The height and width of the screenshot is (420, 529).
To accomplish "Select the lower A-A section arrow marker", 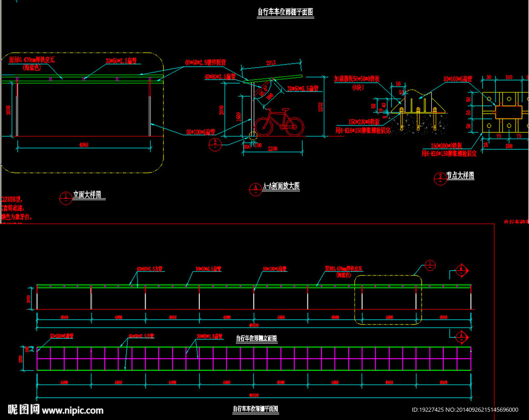I will click(x=461, y=337).
